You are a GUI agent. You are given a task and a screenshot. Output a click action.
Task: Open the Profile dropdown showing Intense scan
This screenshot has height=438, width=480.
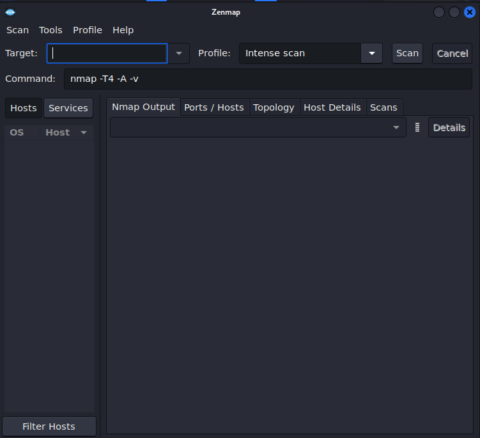(x=372, y=53)
